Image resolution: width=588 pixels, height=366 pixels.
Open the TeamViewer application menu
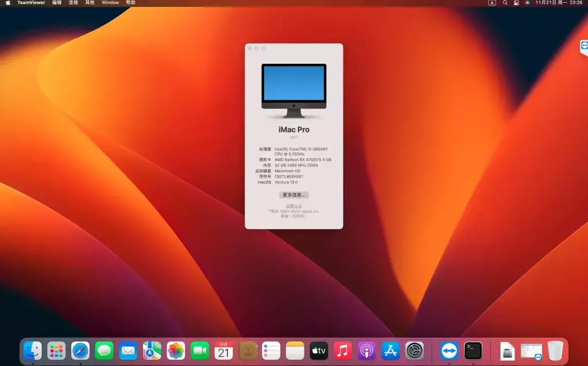(31, 3)
